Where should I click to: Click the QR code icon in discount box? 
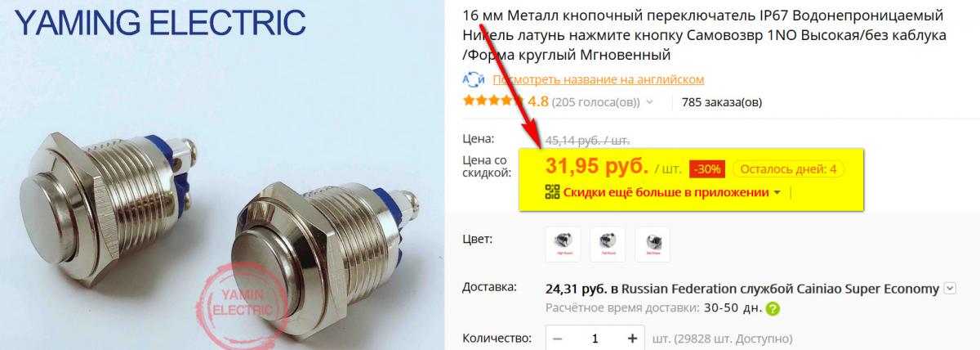(552, 192)
